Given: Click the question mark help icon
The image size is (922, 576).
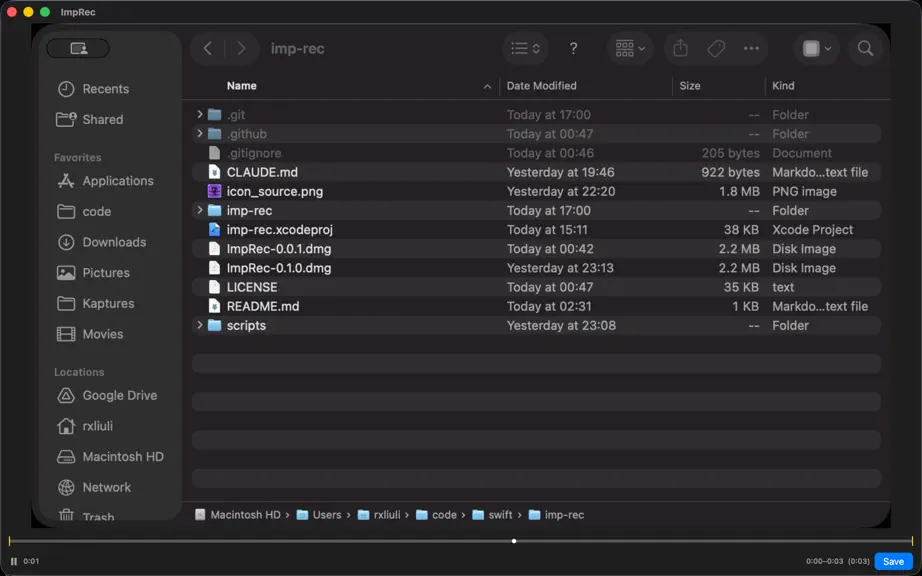Looking at the screenshot, I should [x=573, y=48].
